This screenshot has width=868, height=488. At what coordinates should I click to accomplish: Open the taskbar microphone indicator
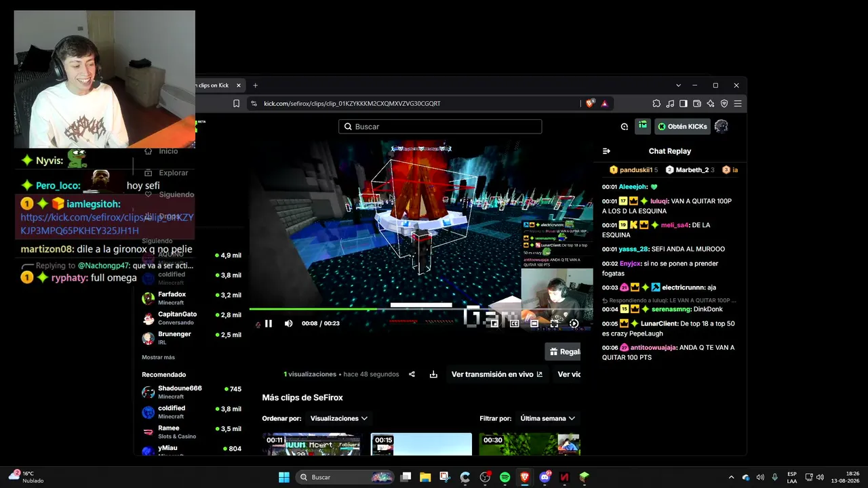774,477
